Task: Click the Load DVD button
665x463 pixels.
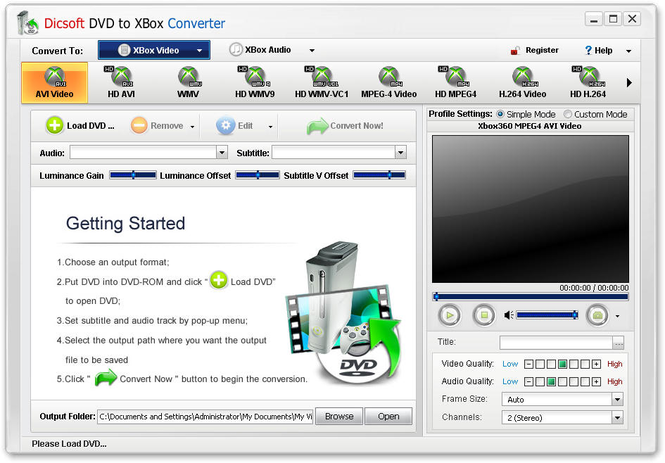Action: point(80,126)
